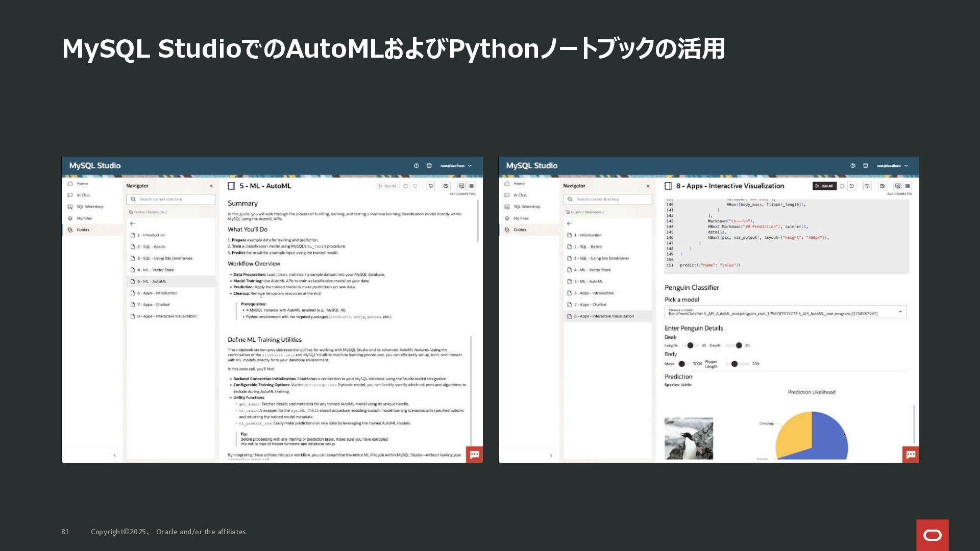Go to SQL Workshop in the right window sidebar
The width and height of the screenshot is (980, 551).
pos(527,207)
